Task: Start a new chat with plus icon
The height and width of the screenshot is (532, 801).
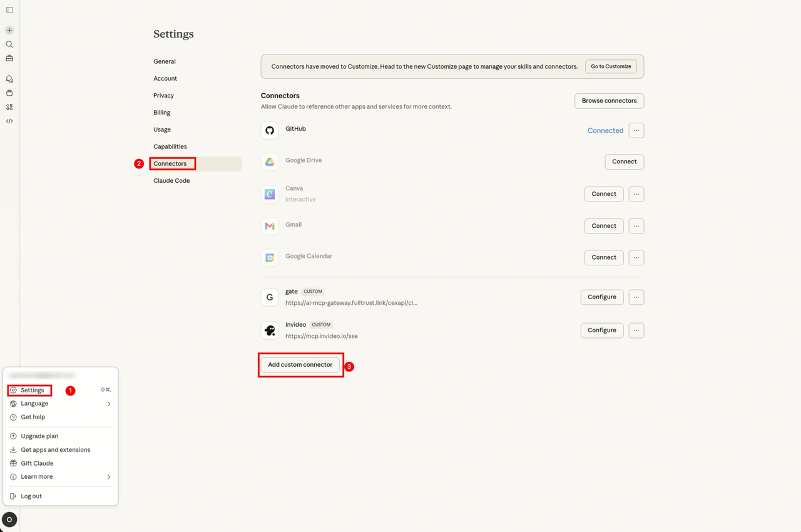Action: [9, 30]
